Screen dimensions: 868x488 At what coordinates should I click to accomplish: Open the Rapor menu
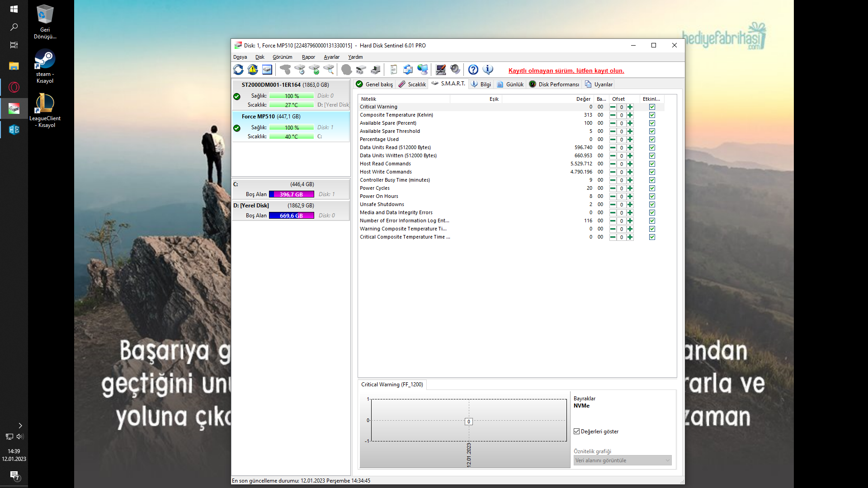point(308,57)
